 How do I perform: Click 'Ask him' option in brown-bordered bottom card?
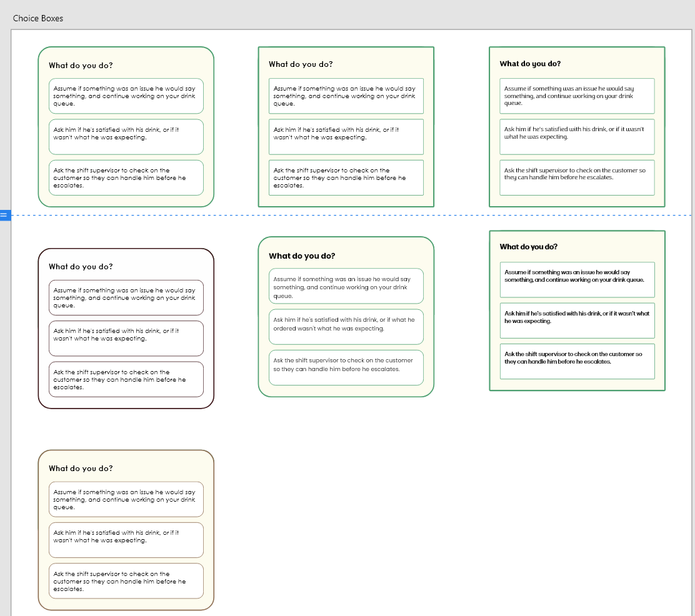click(x=126, y=540)
